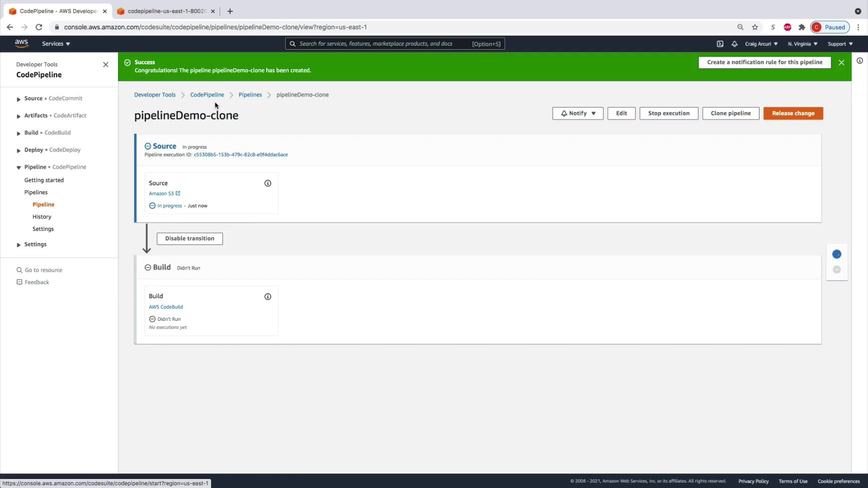This screenshot has height=488, width=868.
Task: Open the Craig Arcuri account dropdown
Action: tap(762, 44)
